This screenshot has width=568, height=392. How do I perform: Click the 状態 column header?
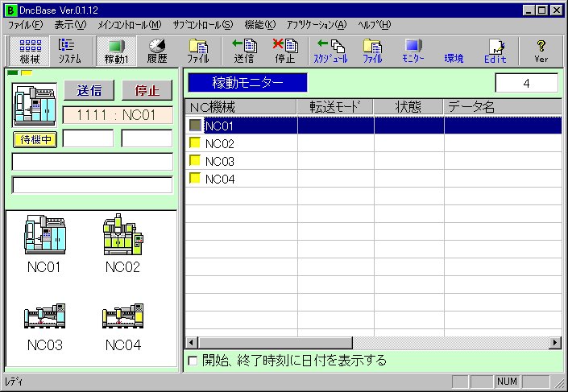coord(408,107)
